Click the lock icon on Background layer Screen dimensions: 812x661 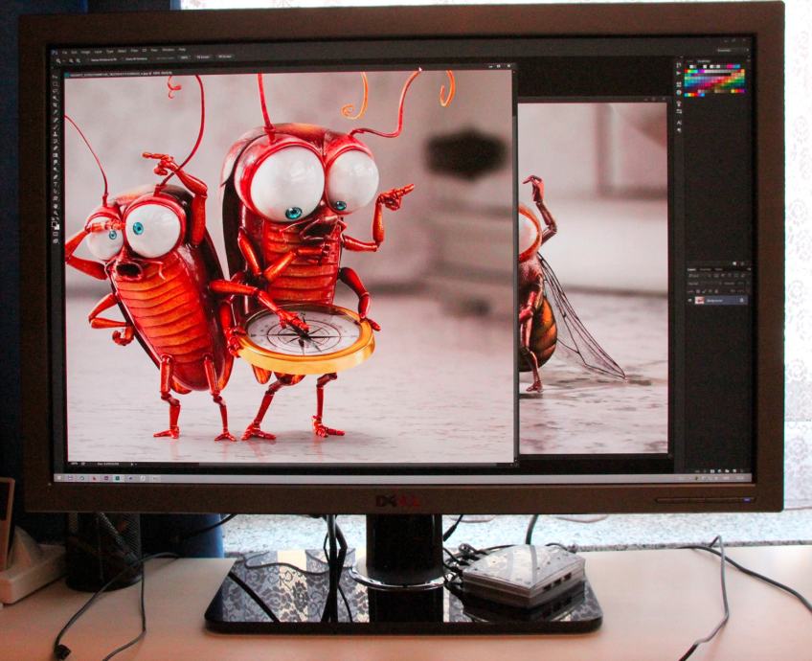pos(741,301)
